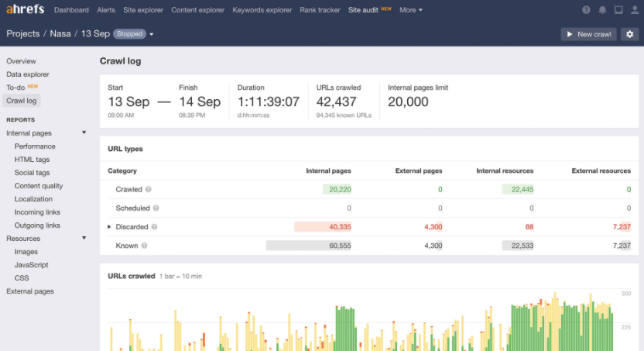Select the 13 Sep crawl breadcrumb
This screenshot has height=351, width=644.
click(95, 33)
